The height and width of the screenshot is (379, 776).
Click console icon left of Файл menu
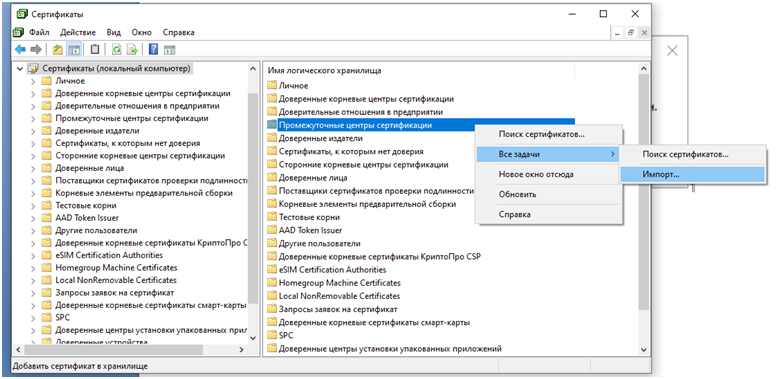(18, 33)
